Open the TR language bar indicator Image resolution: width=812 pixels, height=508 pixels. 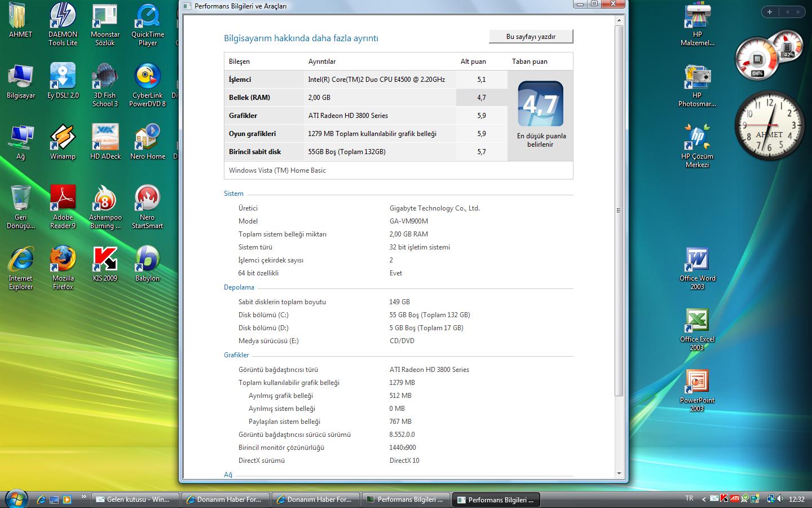tap(689, 498)
